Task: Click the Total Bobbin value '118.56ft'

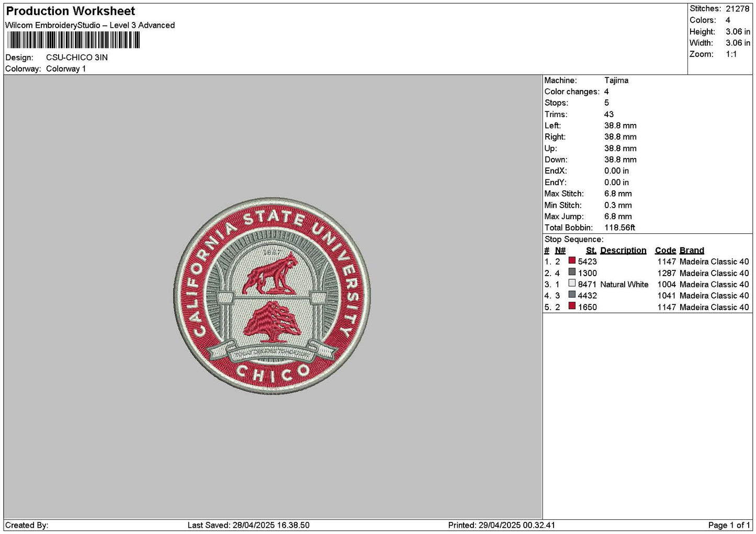Action: tap(620, 228)
